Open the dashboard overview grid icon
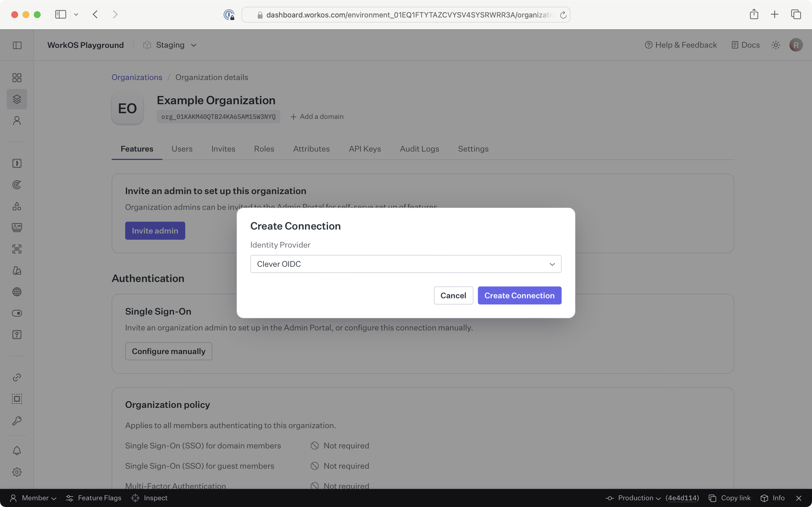 [x=17, y=77]
